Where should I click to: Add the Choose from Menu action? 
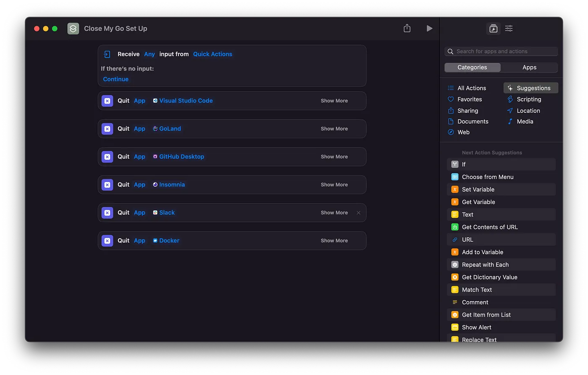(501, 177)
